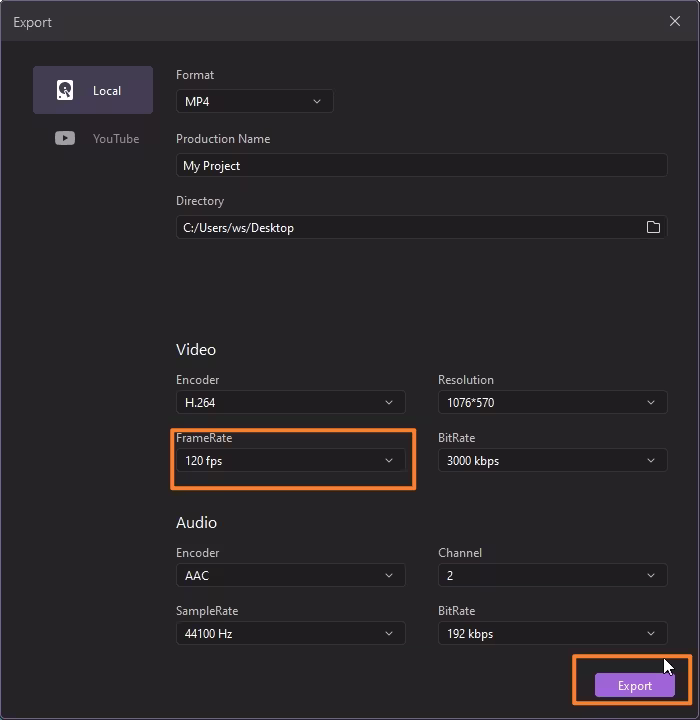This screenshot has height=720, width=700.
Task: Click the chevron arrow of Format dropdown
Action: point(317,101)
